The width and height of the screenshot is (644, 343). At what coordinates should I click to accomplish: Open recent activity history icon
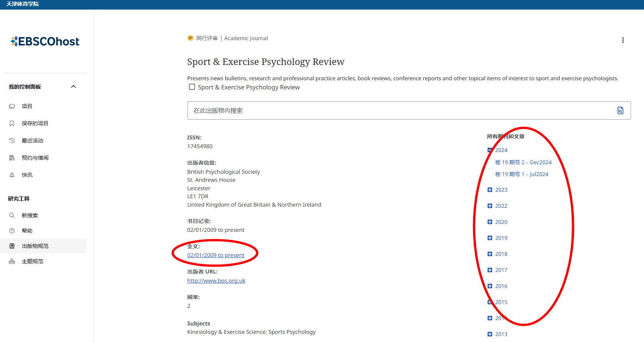pos(12,141)
